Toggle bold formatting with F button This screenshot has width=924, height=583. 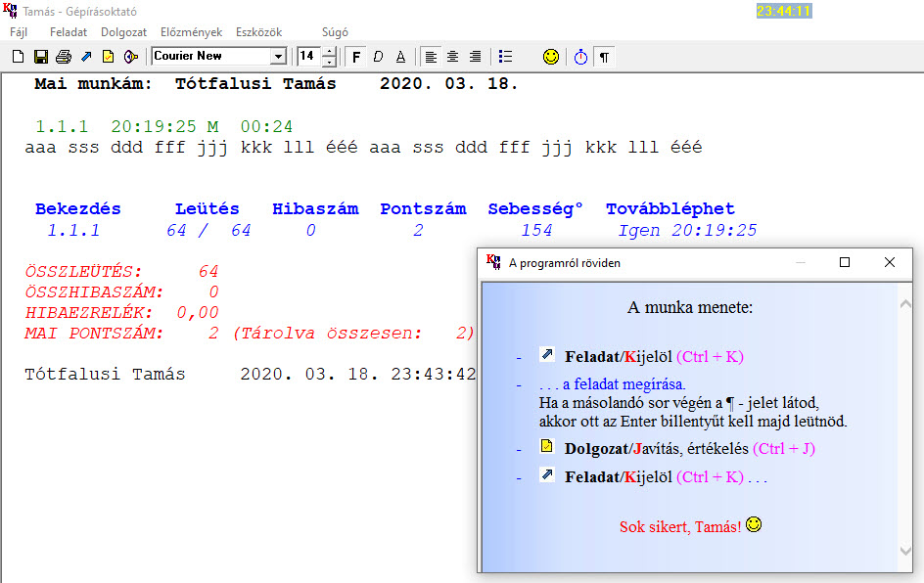pos(356,57)
